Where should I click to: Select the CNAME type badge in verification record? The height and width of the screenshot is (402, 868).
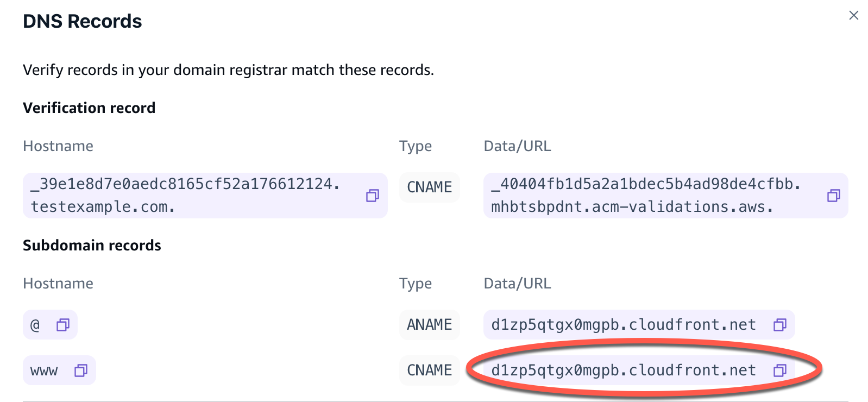(429, 187)
